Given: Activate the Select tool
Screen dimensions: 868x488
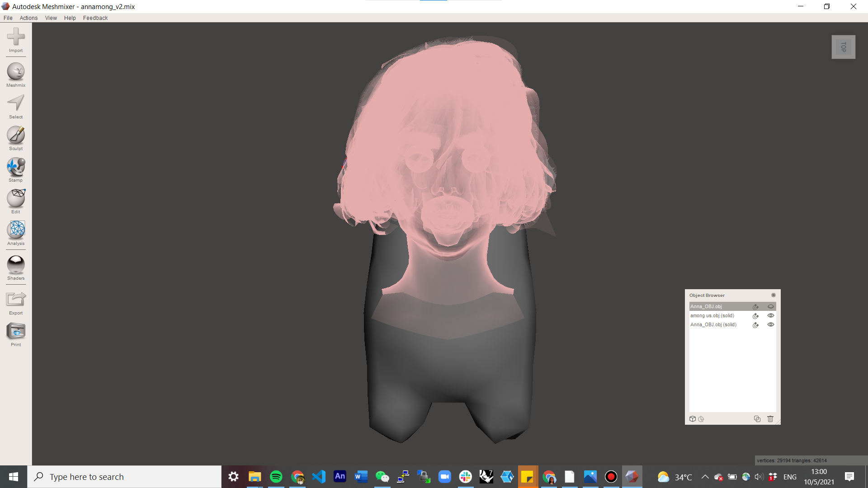Looking at the screenshot, I should click(x=16, y=107).
